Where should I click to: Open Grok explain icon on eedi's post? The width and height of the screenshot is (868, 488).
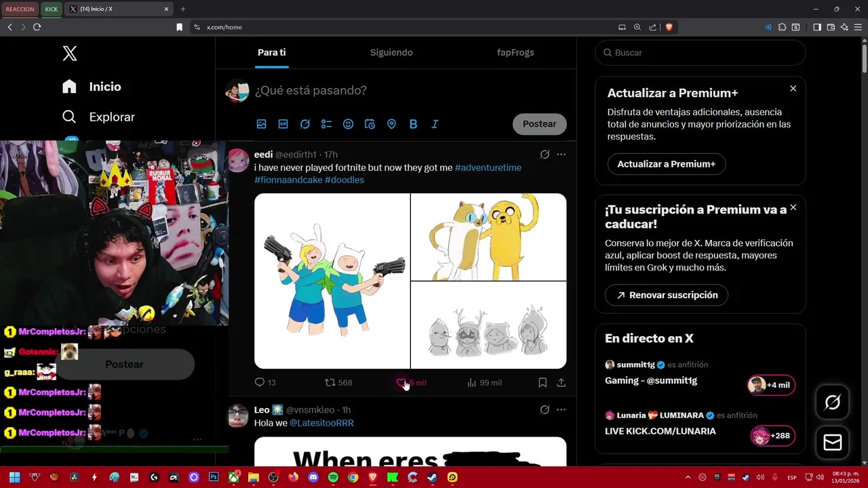pyautogui.click(x=545, y=155)
